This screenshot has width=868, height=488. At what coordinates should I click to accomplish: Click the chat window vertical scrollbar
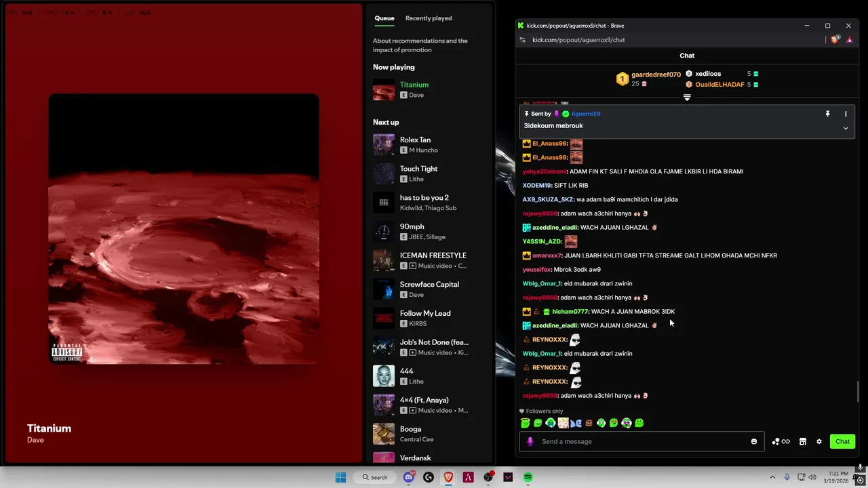point(858,392)
